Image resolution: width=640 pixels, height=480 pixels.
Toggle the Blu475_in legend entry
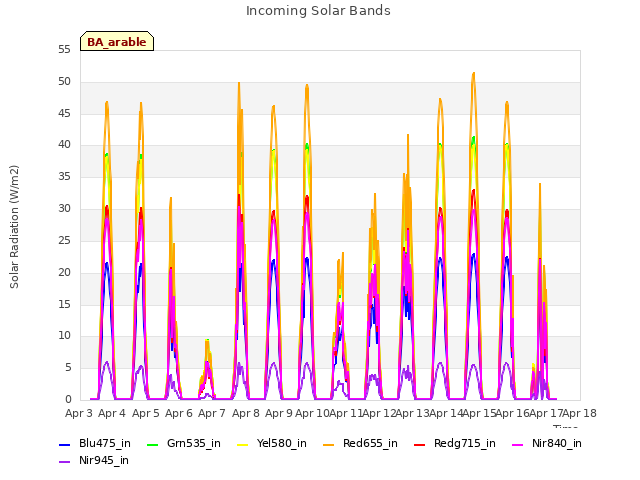95,443
